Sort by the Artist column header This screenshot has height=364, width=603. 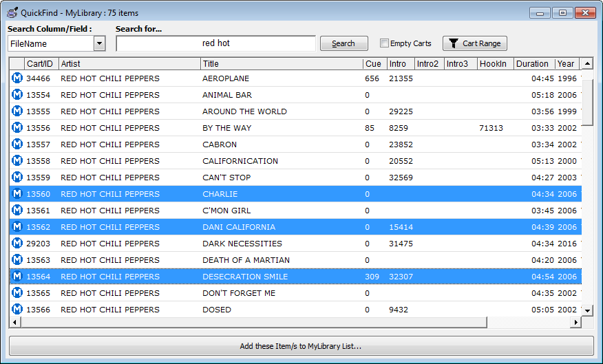click(129, 63)
